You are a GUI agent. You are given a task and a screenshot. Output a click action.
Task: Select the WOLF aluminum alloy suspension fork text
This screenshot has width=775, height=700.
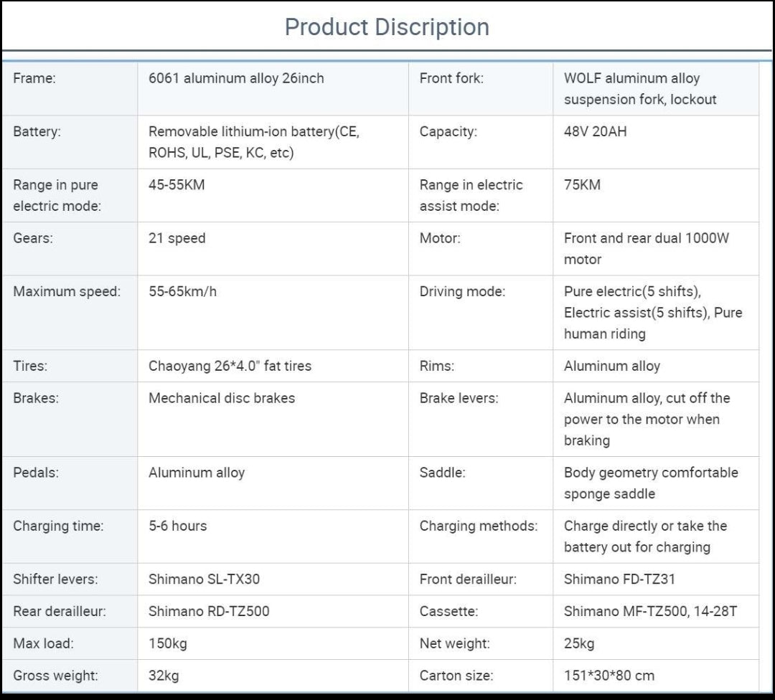click(640, 89)
